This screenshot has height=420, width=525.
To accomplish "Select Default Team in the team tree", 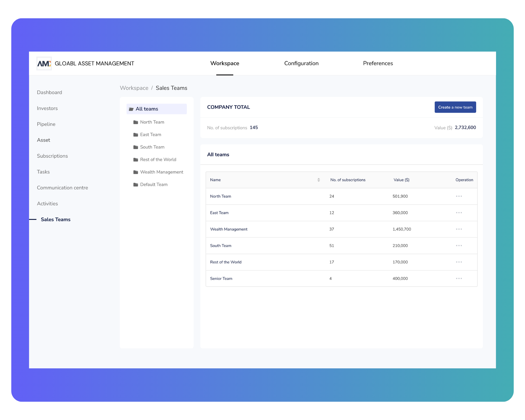I will [154, 185].
